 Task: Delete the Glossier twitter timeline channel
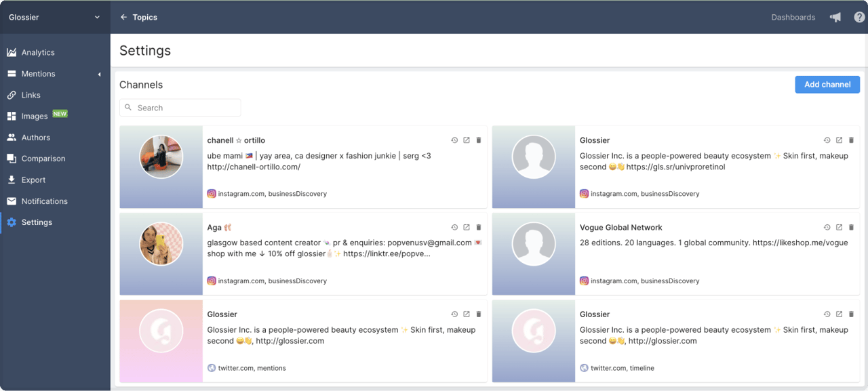852,314
